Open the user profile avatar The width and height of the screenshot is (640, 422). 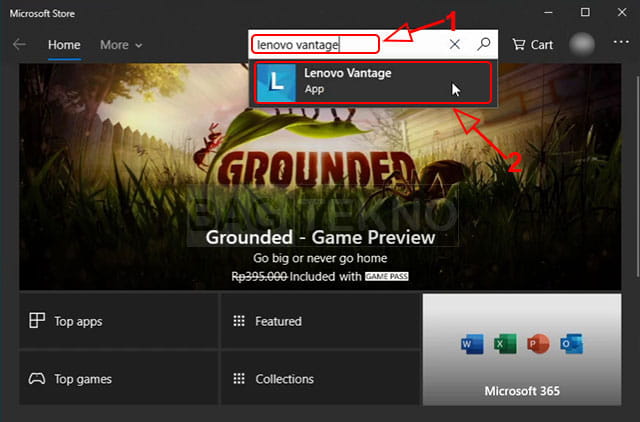click(x=581, y=44)
